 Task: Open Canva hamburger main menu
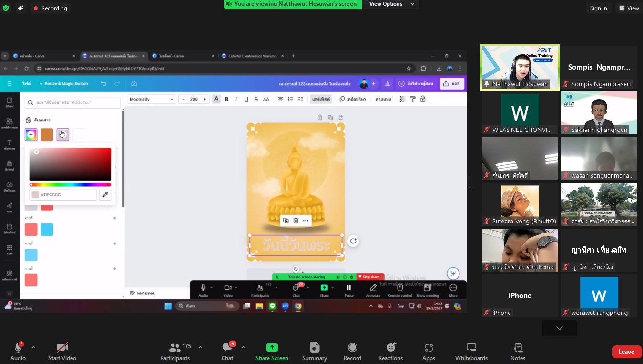click(9, 83)
